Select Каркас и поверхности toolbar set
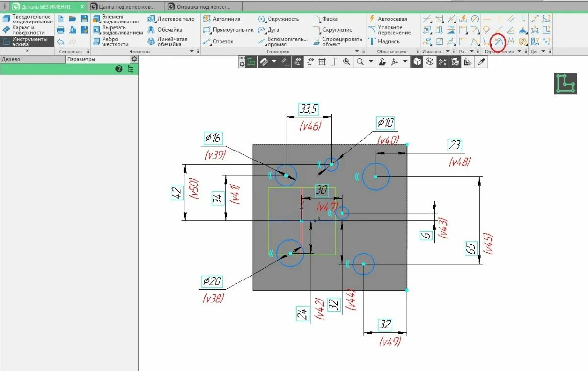The width and height of the screenshot is (588, 371). 28,30
